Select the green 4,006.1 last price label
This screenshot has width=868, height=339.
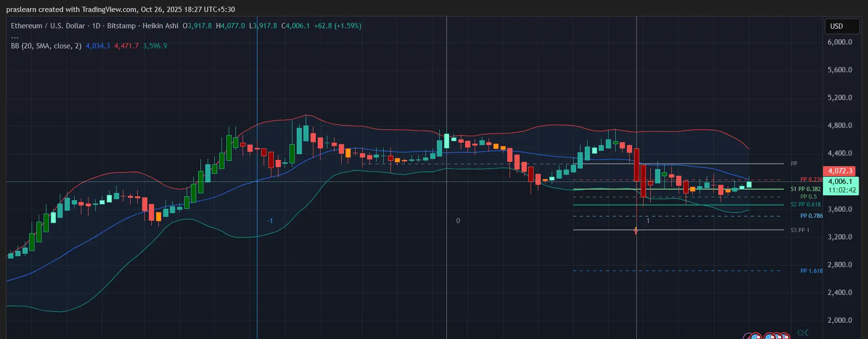tap(840, 181)
